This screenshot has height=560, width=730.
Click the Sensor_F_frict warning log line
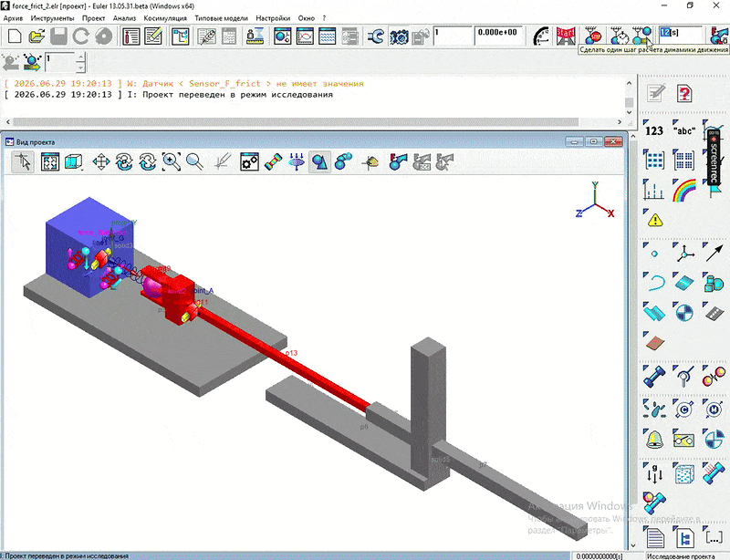[x=184, y=84]
